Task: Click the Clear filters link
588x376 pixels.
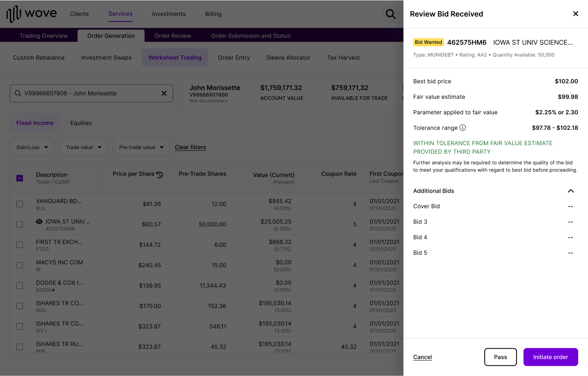Action: tap(190, 147)
